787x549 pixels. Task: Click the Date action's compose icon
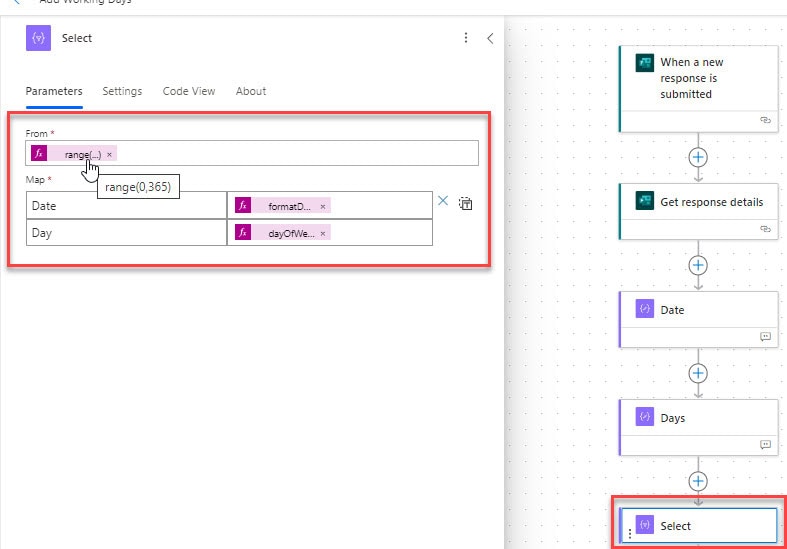[645, 309]
